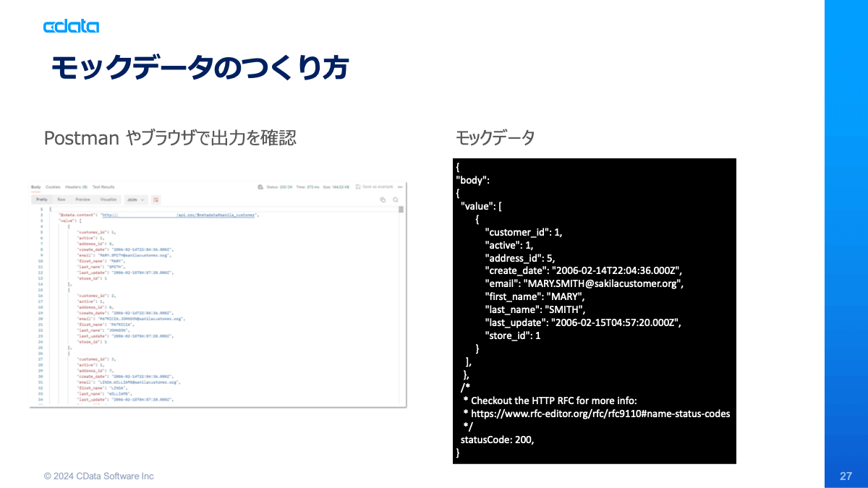Click the globe network icon near Status
The height and width of the screenshot is (488, 868).
pos(260,187)
